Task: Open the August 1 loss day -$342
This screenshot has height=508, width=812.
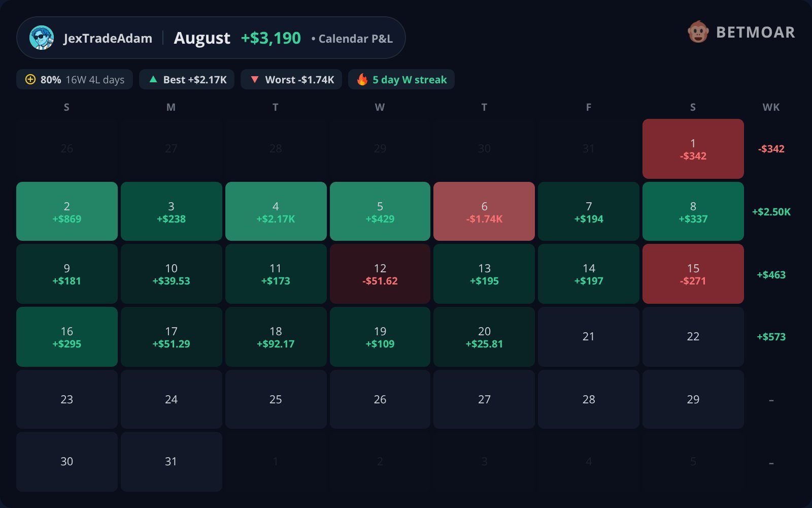Action: click(693, 149)
